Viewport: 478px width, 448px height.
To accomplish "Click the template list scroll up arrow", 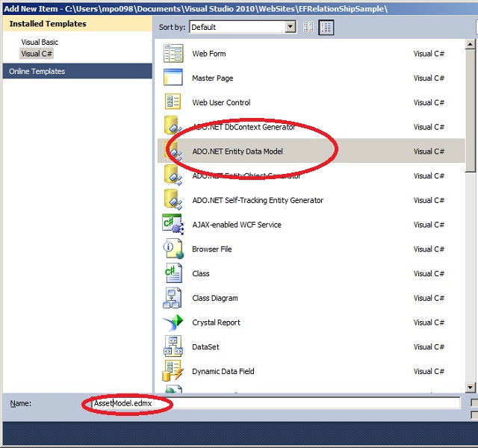I will point(470,45).
